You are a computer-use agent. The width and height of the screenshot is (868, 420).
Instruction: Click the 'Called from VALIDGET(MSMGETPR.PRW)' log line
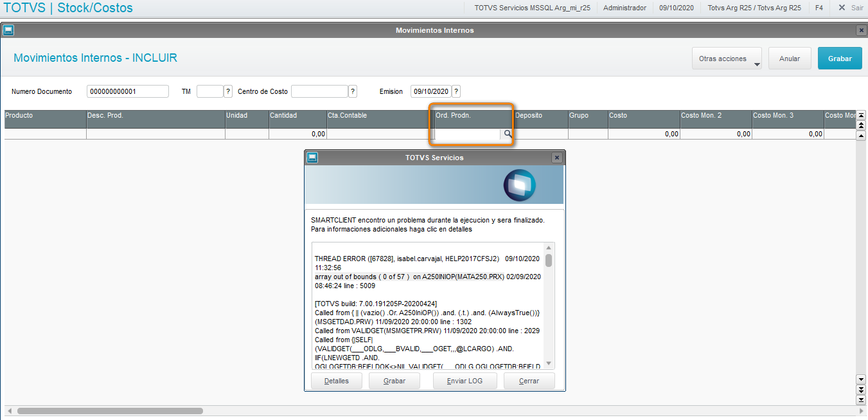click(x=427, y=331)
